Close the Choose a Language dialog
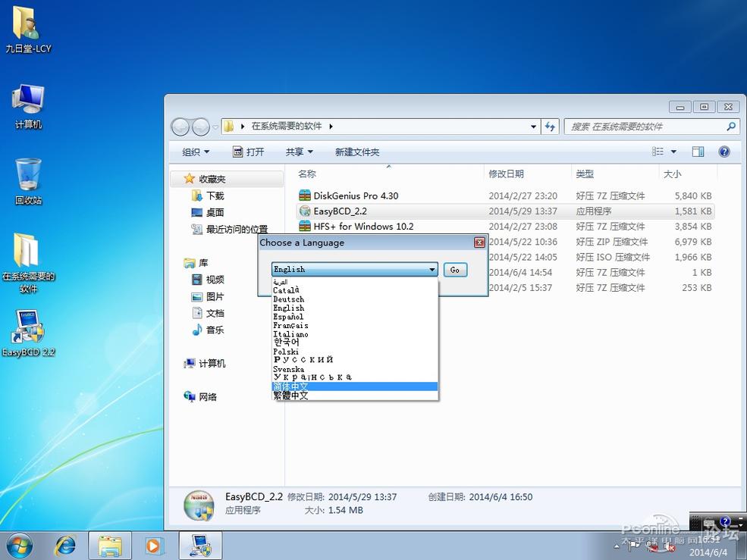This screenshot has height=560, width=747. pos(479,242)
